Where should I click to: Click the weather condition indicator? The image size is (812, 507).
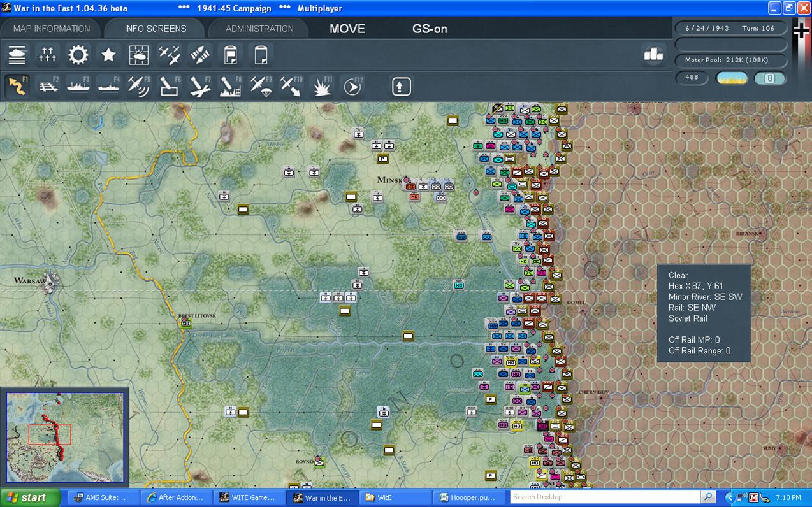pyautogui.click(x=732, y=78)
